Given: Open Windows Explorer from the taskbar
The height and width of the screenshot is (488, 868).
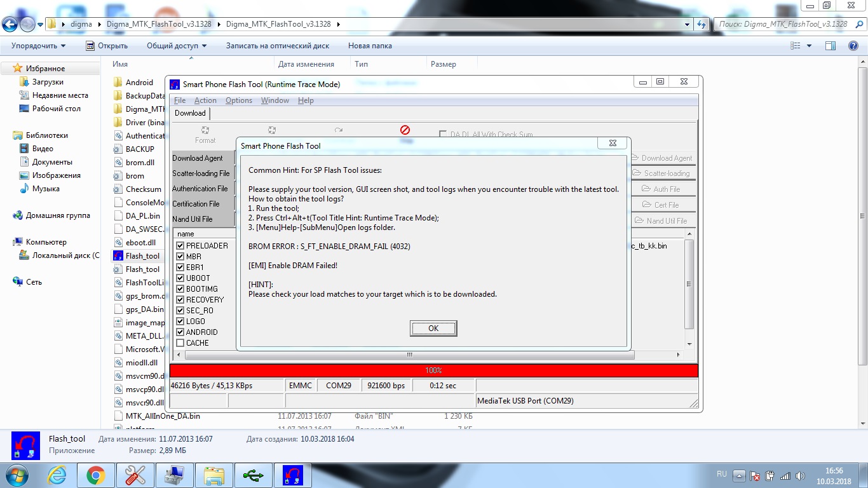Looking at the screenshot, I should (214, 475).
